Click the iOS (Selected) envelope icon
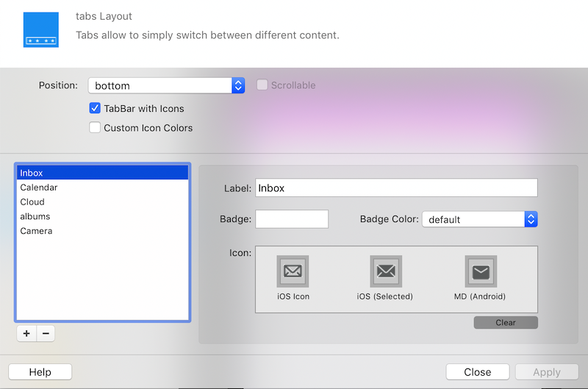Viewport: 588px width, 389px height. pos(386,271)
